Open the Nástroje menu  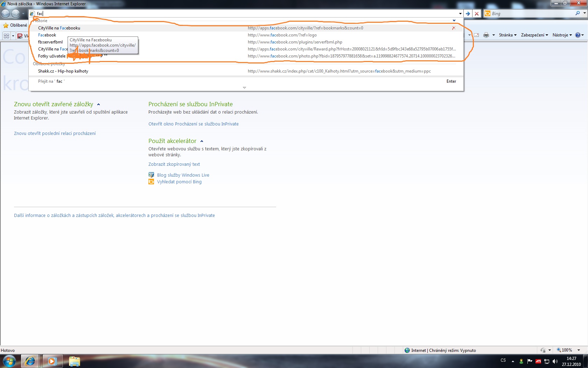point(562,35)
